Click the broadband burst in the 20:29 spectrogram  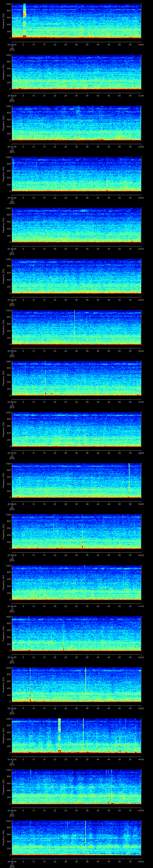point(24,20)
